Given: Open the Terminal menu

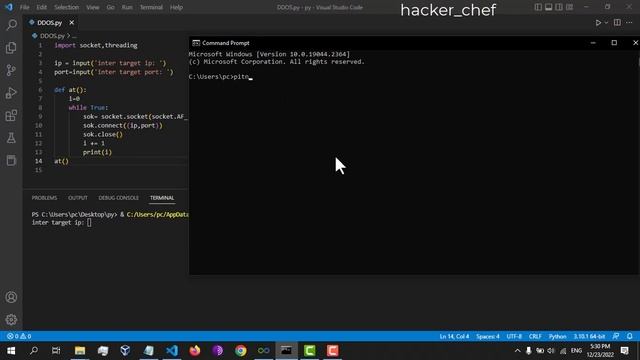Looking at the screenshot, I should [151, 7].
